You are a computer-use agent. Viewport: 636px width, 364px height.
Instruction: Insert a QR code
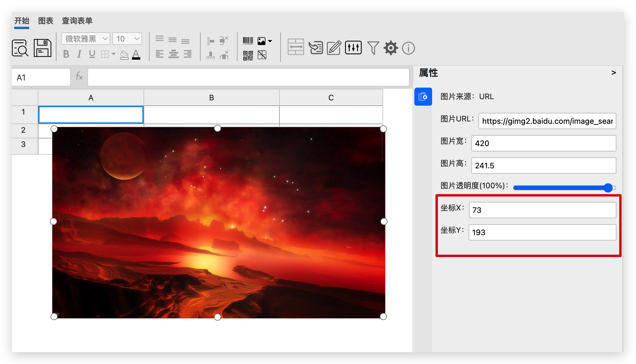248,55
